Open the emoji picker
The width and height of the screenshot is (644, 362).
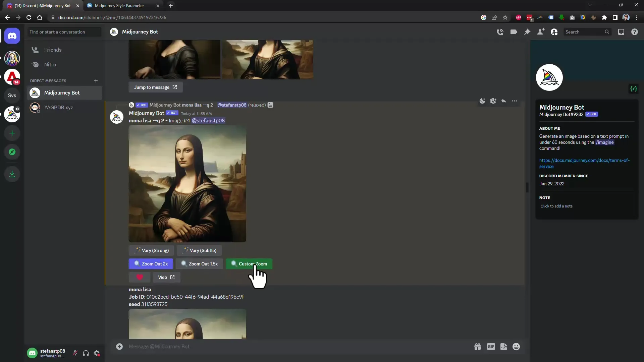(x=516, y=347)
